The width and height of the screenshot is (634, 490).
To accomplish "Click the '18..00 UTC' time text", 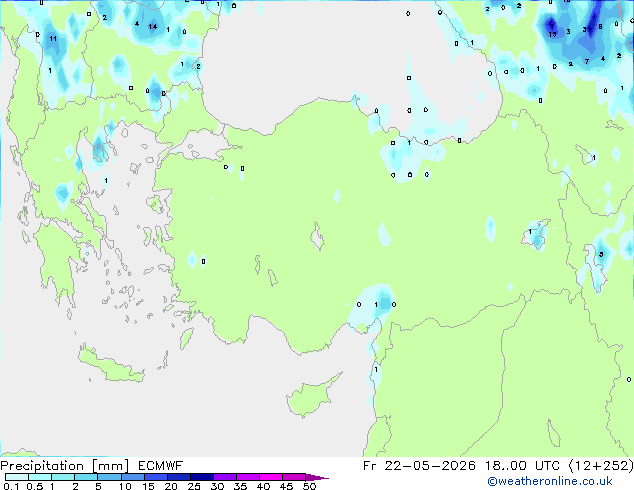I will pyautogui.click(x=522, y=466).
